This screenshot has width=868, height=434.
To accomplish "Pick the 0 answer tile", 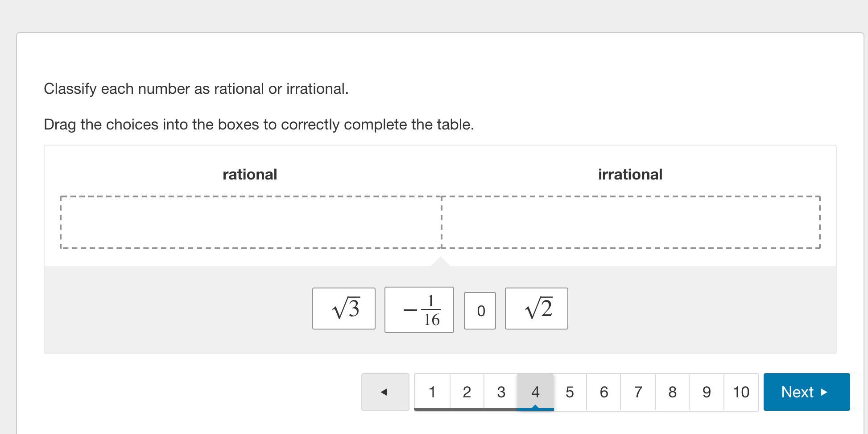I will [x=480, y=311].
